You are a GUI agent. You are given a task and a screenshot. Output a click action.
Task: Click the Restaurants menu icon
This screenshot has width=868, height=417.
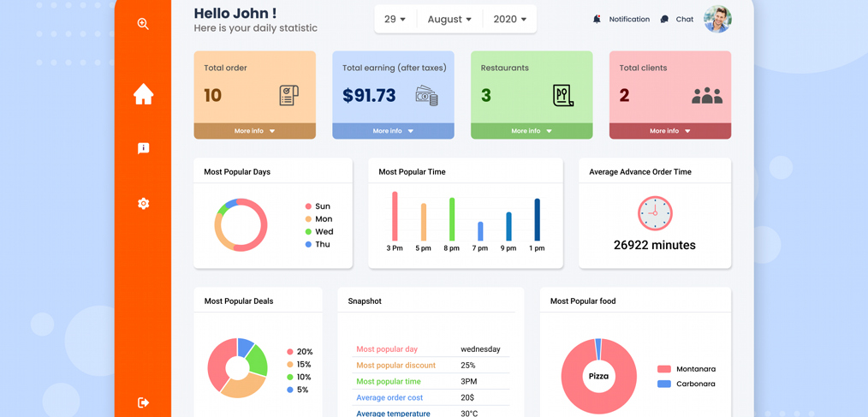563,95
